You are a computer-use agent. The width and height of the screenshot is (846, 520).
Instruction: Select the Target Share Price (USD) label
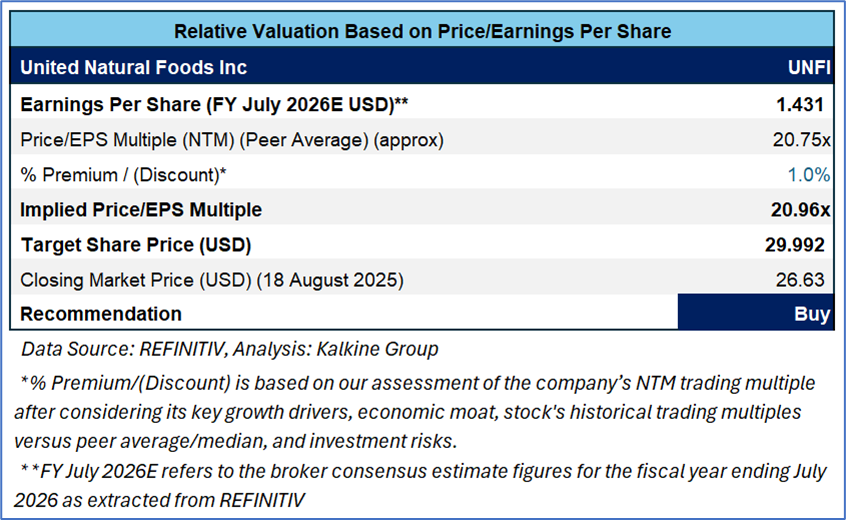pos(135,245)
